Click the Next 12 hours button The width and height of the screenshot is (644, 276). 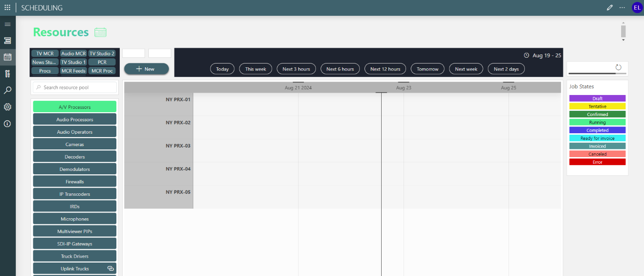tap(385, 69)
